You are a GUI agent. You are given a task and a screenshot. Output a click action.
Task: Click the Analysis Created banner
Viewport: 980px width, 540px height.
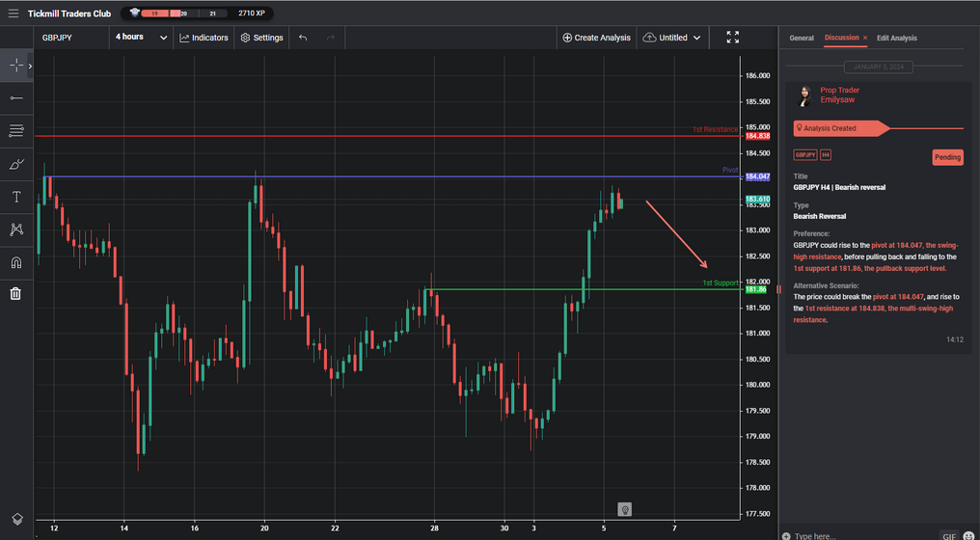click(841, 129)
